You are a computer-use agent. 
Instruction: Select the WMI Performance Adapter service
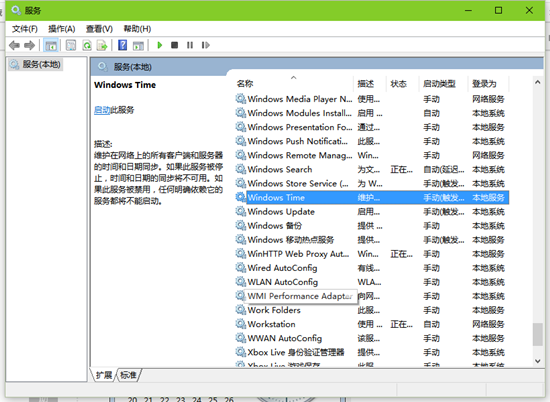372,296
